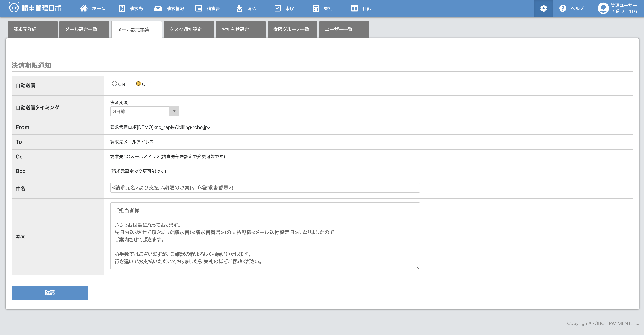Click inside the 件名 subject input field
This screenshot has width=644, height=335.
(264, 188)
